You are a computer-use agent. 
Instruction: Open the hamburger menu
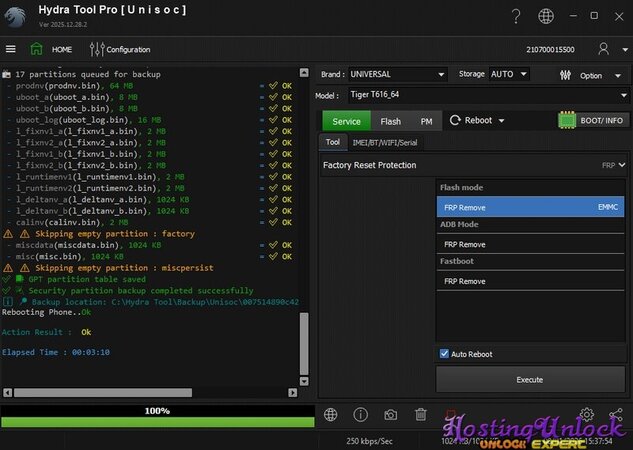(11, 49)
